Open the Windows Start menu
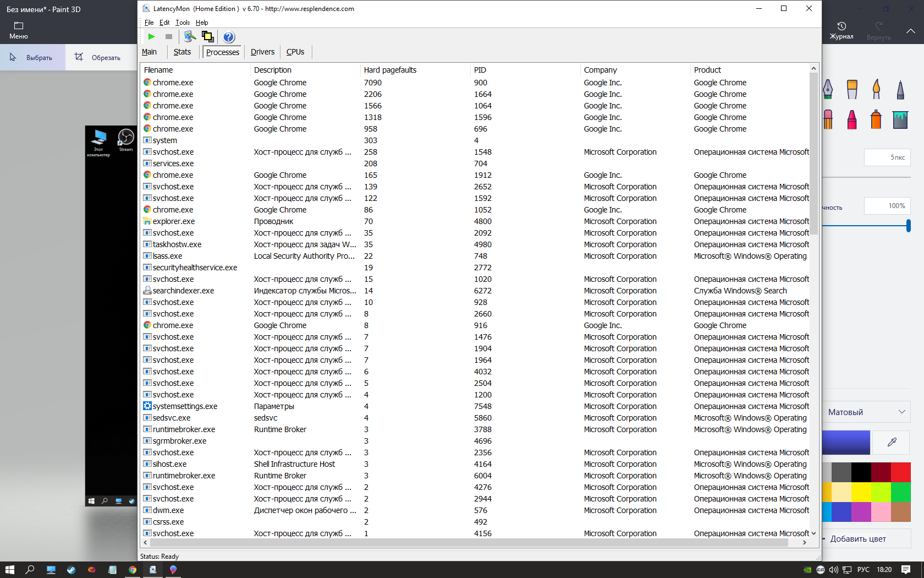This screenshot has width=924, height=578. pyautogui.click(x=10, y=570)
